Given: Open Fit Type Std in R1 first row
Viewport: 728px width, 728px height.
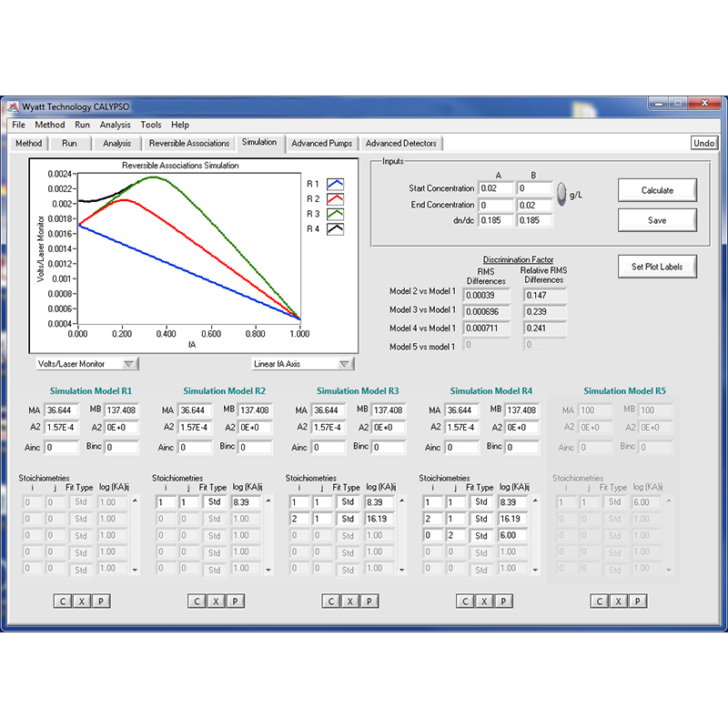Looking at the screenshot, I should 81,502.
